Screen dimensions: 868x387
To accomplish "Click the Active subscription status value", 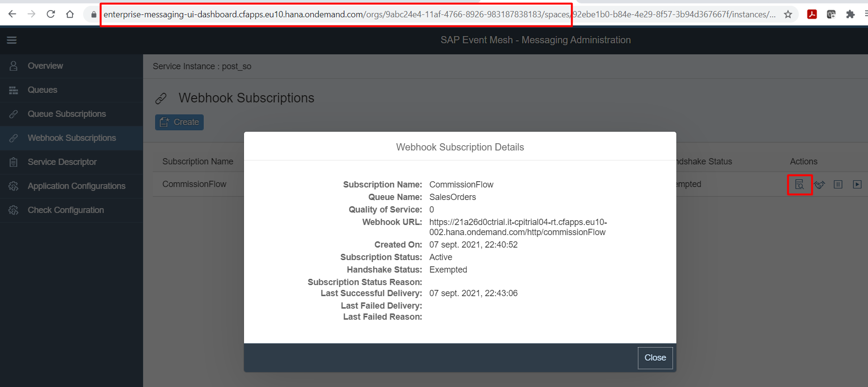I will [x=440, y=257].
